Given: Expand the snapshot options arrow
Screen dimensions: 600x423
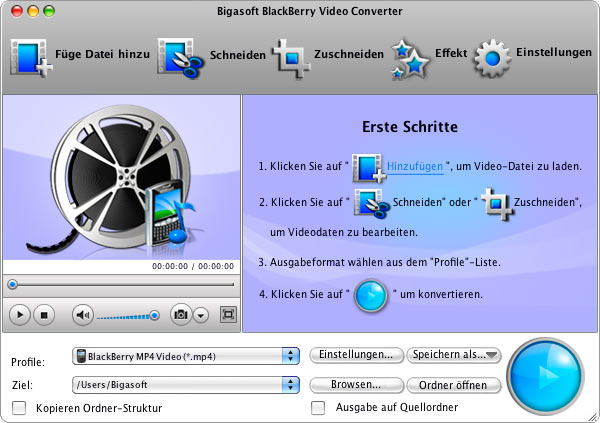Looking at the screenshot, I should [x=201, y=315].
